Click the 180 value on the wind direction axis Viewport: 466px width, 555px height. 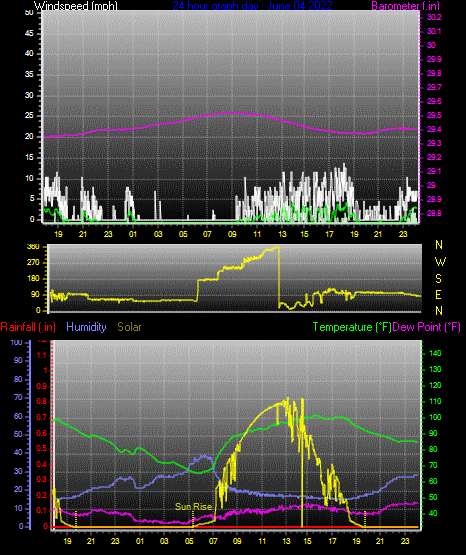33,279
